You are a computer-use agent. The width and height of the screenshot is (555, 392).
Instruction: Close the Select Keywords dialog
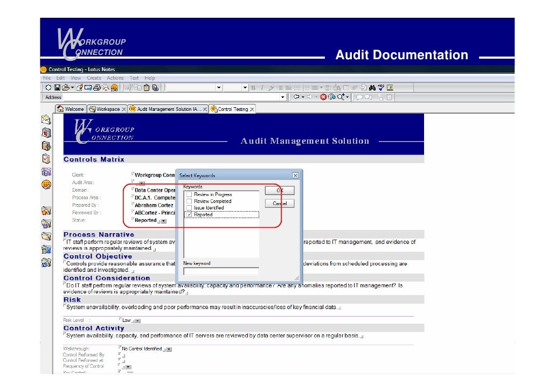[x=295, y=176]
